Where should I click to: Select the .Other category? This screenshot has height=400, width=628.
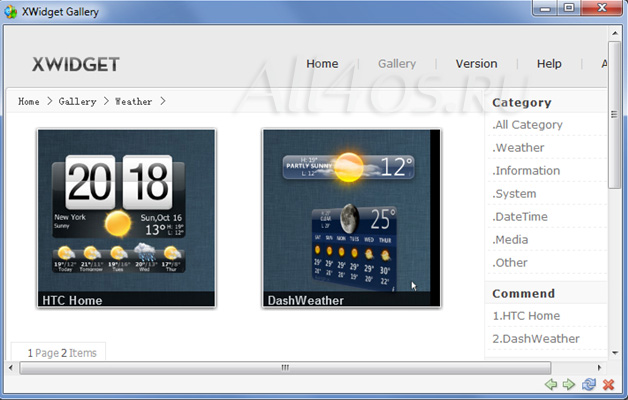pos(509,263)
